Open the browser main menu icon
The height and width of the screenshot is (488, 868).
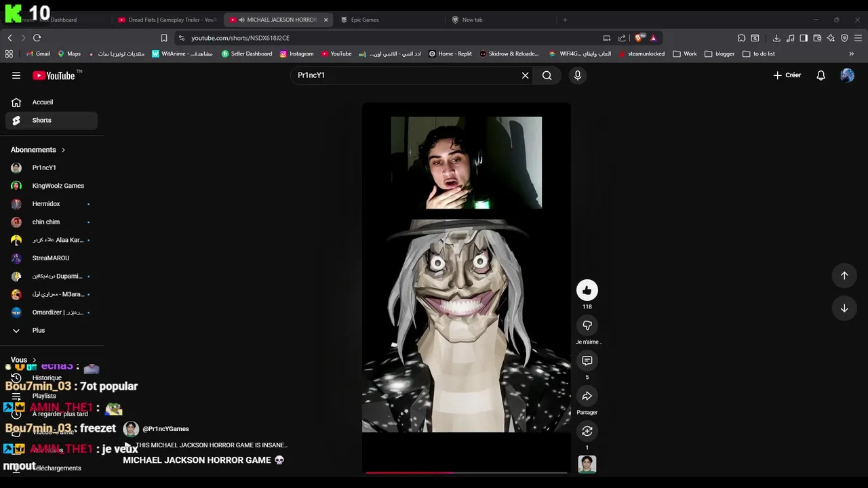coord(858,38)
